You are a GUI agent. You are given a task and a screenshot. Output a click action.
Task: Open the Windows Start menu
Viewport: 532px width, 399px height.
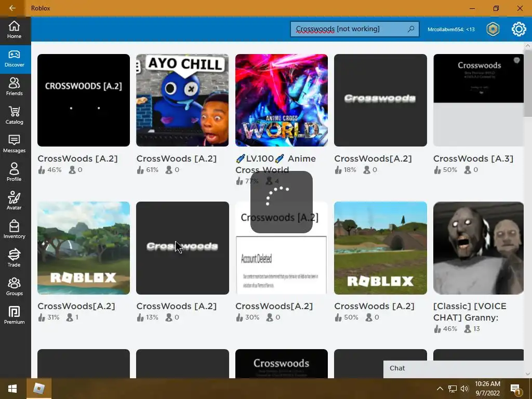[x=13, y=389]
